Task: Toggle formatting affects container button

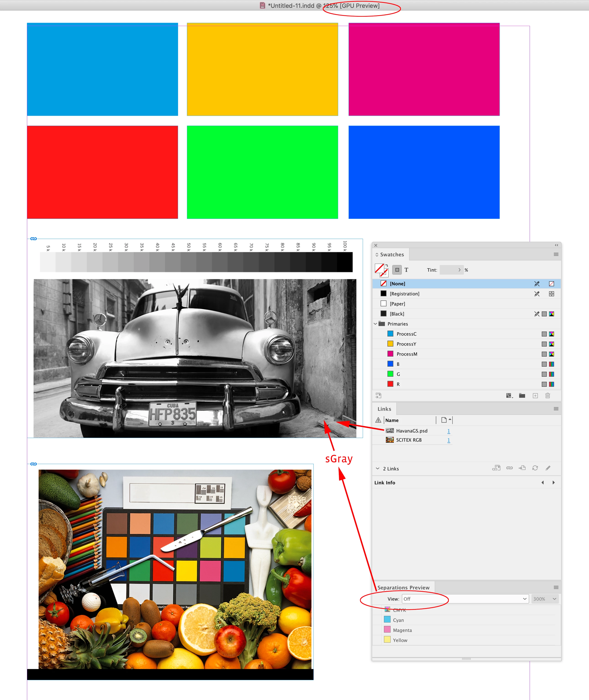Action: tap(397, 270)
